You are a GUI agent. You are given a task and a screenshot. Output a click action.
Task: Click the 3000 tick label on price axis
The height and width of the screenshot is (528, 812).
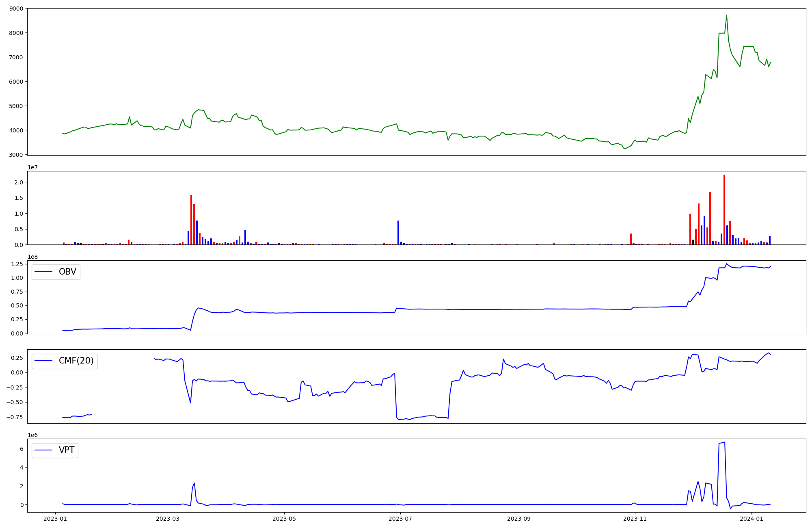pos(17,155)
